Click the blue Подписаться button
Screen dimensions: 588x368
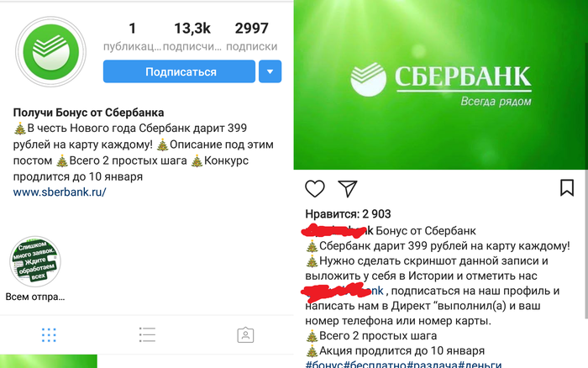click(x=179, y=71)
